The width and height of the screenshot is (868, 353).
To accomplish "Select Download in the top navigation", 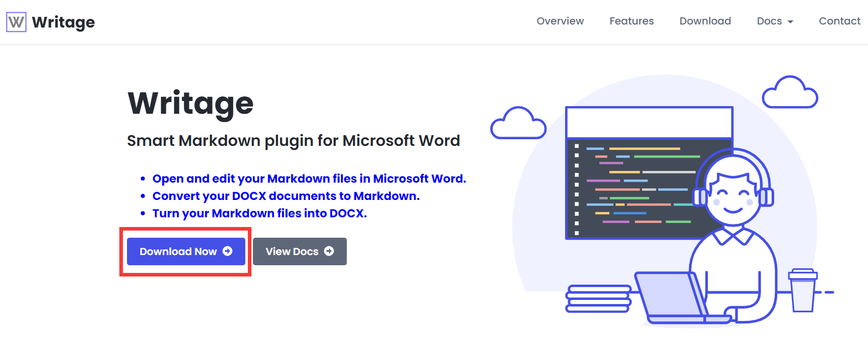I will coord(705,21).
